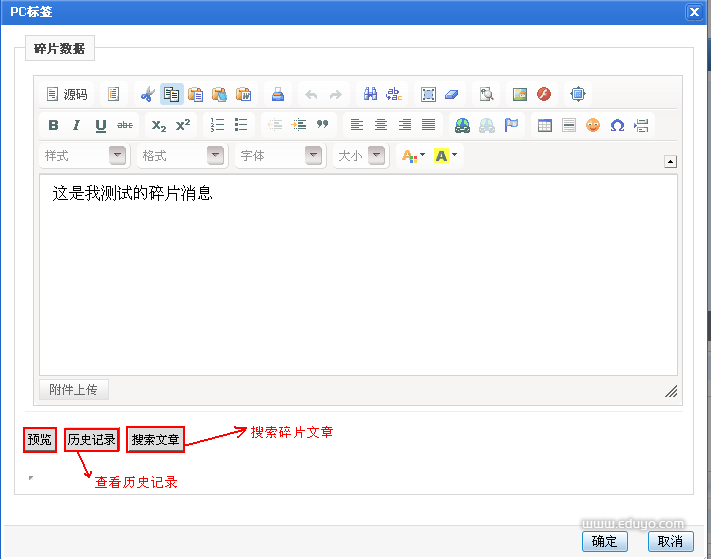Toggle 源码 source view
Image resolution: width=711 pixels, height=559 pixels.
point(67,94)
